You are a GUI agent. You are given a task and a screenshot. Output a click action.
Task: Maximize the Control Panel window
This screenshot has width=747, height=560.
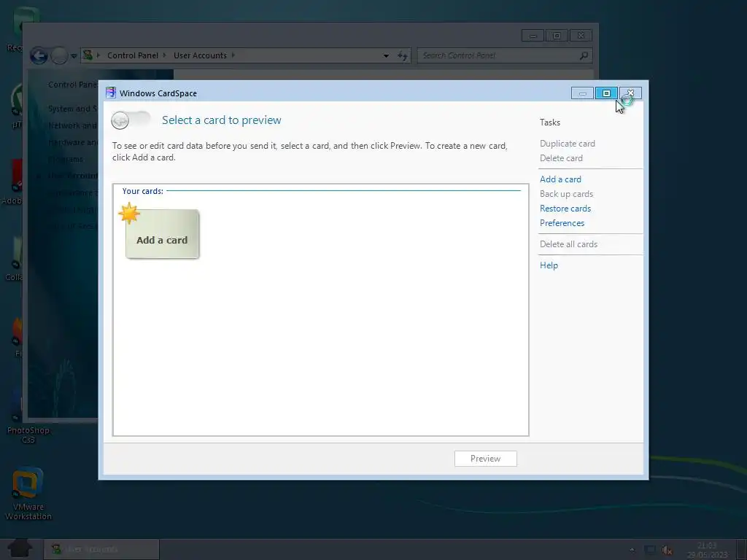point(557,36)
